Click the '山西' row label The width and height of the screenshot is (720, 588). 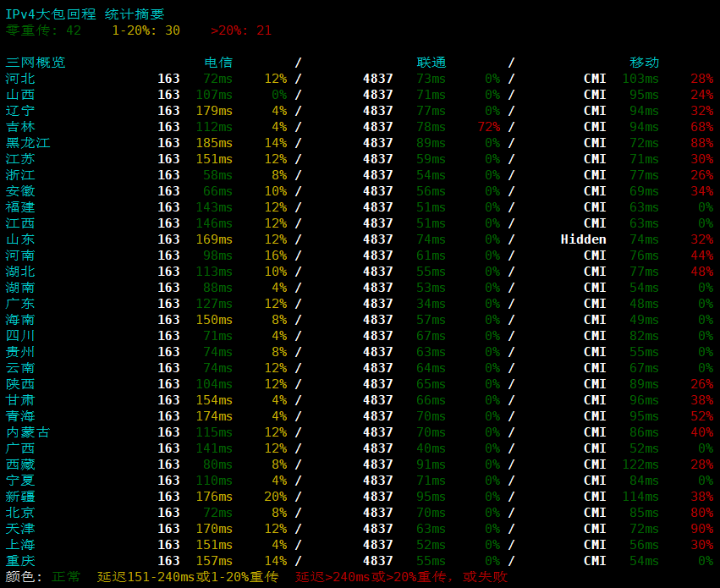[x=20, y=95]
